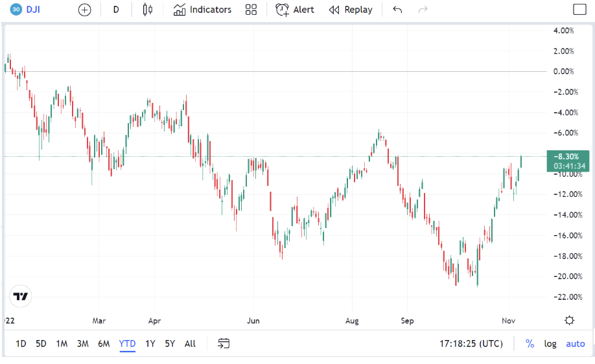Select the YTD time range
The height and width of the screenshot is (364, 595).
point(127,344)
